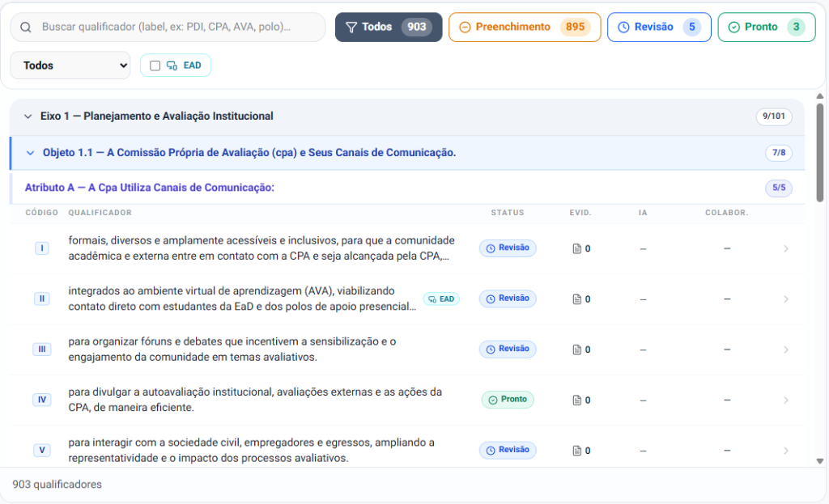
Task: Click document evidence icon in row IV
Action: [x=576, y=400]
